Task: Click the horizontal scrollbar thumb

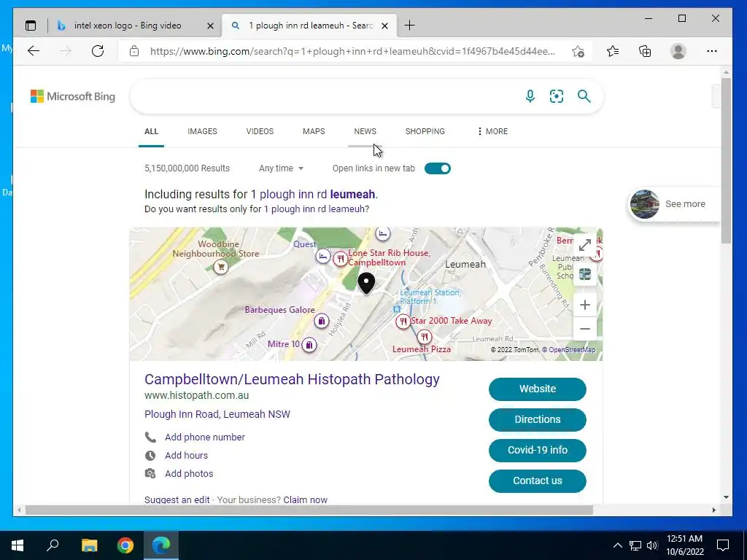Action: (x=309, y=510)
